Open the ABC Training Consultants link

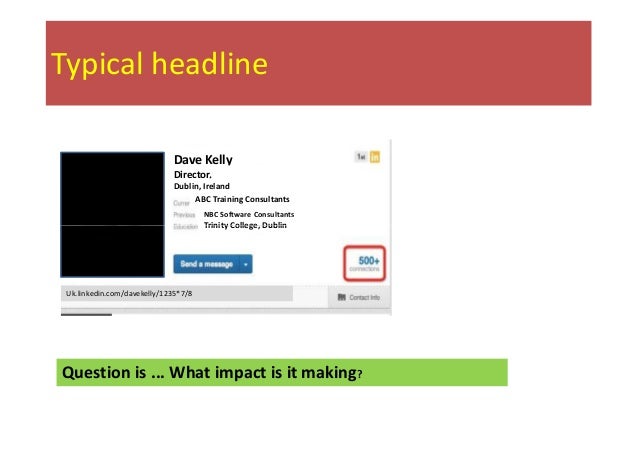coord(242,199)
